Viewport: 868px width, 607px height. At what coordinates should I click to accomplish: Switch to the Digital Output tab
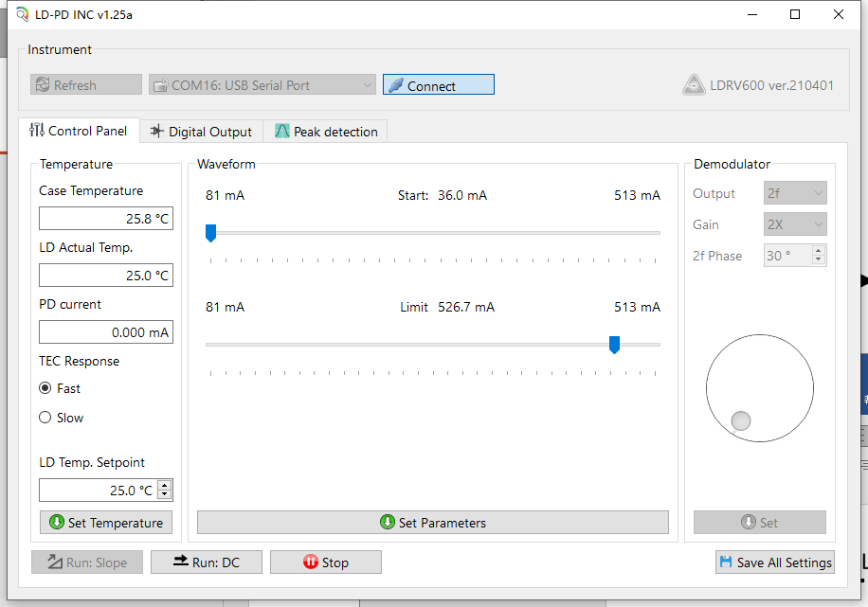point(201,132)
